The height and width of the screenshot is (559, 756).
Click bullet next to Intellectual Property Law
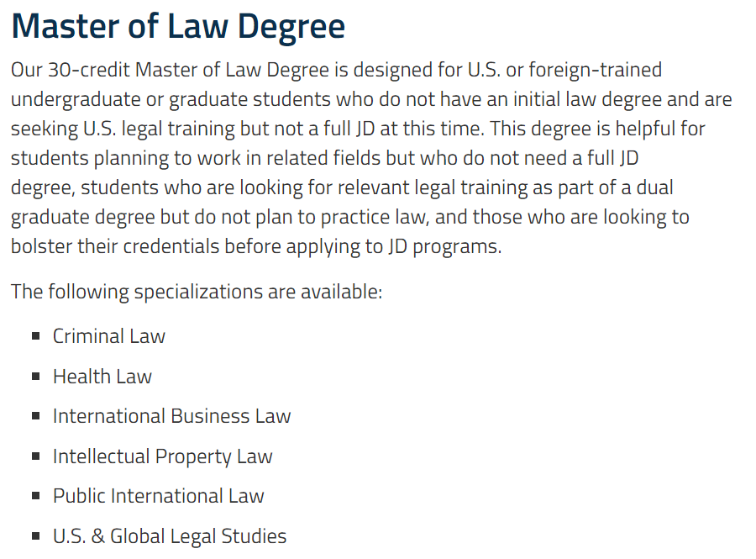[x=35, y=456]
